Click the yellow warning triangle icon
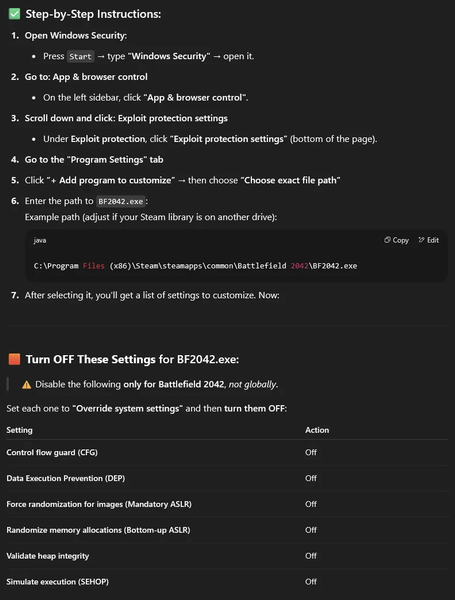The width and height of the screenshot is (455, 600). (26, 385)
